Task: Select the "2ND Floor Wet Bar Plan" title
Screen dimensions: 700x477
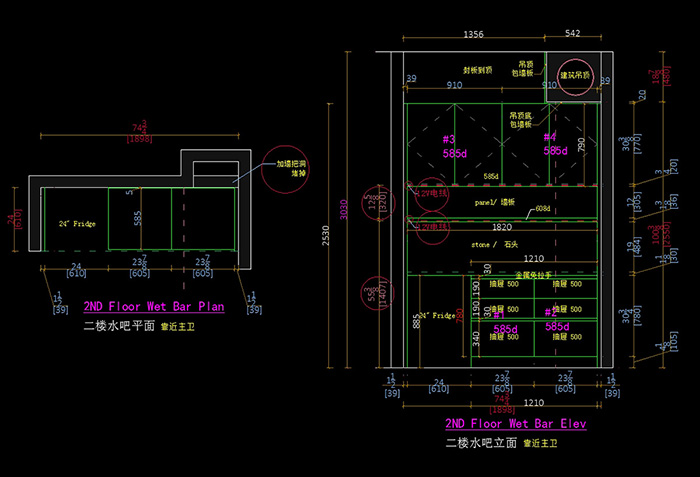Action: tap(153, 308)
